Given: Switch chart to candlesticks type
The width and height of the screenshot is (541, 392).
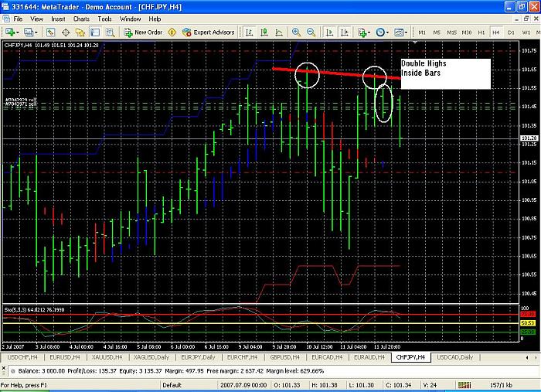Looking at the screenshot, I should click(264, 32).
